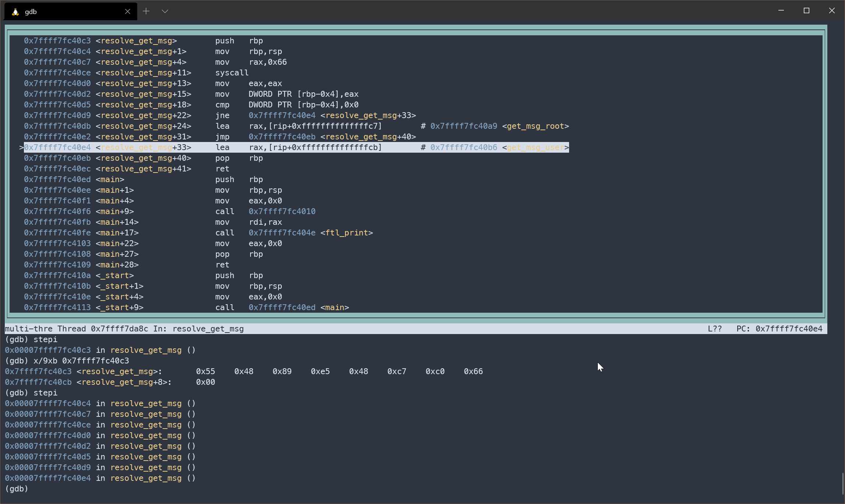Screen dimensions: 845x504
Task: Click the Linux penguin tab icon
Action: (x=15, y=12)
